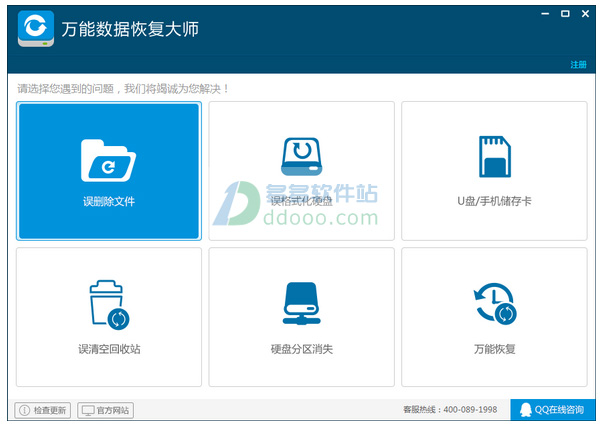Screen dimensions: 604x426
Task: Click the info icon in 检查更新 button
Action: pyautogui.click(x=25, y=411)
